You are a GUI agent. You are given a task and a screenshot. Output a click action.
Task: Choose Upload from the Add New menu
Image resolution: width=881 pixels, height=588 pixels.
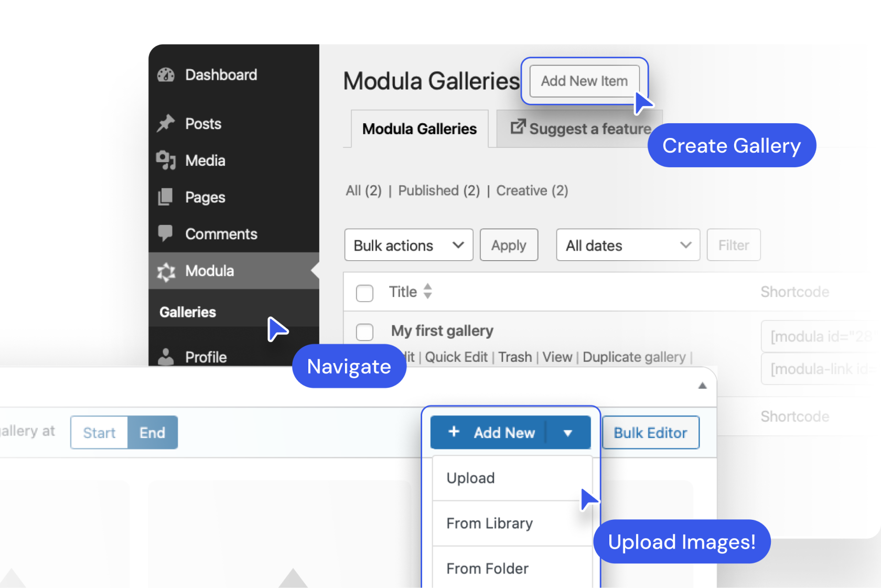(x=470, y=478)
